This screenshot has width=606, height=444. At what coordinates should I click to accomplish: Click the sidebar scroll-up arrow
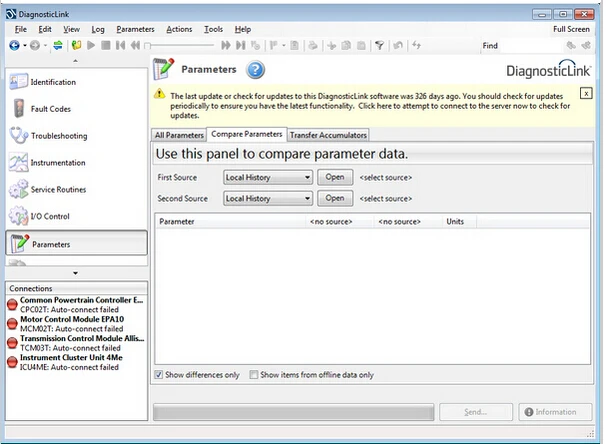75,61
